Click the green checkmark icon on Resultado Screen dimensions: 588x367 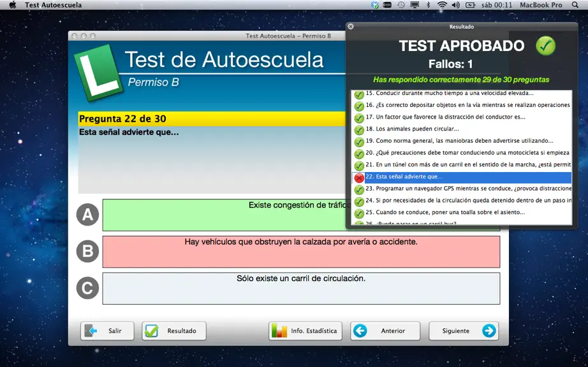pyautogui.click(x=152, y=331)
